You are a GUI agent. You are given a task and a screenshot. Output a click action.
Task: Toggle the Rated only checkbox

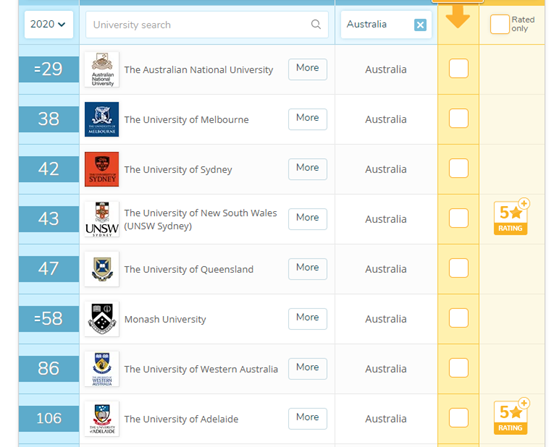(x=500, y=24)
